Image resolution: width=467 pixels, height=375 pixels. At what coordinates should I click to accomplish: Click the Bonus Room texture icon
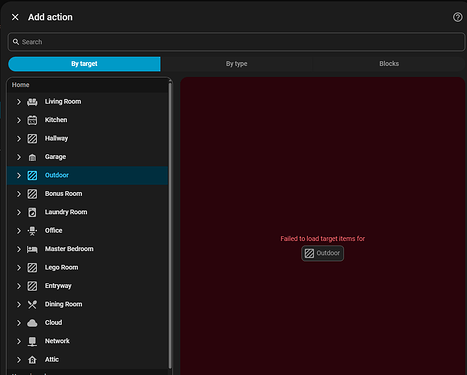32,194
